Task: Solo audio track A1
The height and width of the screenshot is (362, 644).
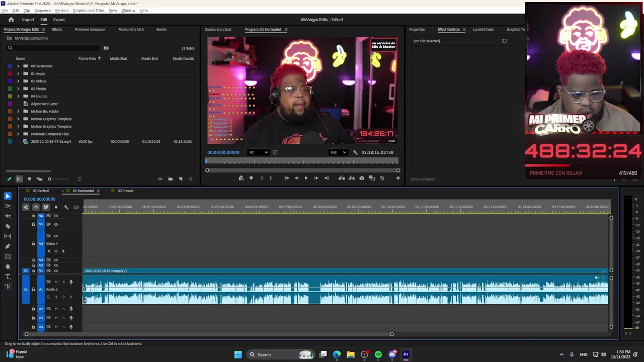Action: [63, 282]
